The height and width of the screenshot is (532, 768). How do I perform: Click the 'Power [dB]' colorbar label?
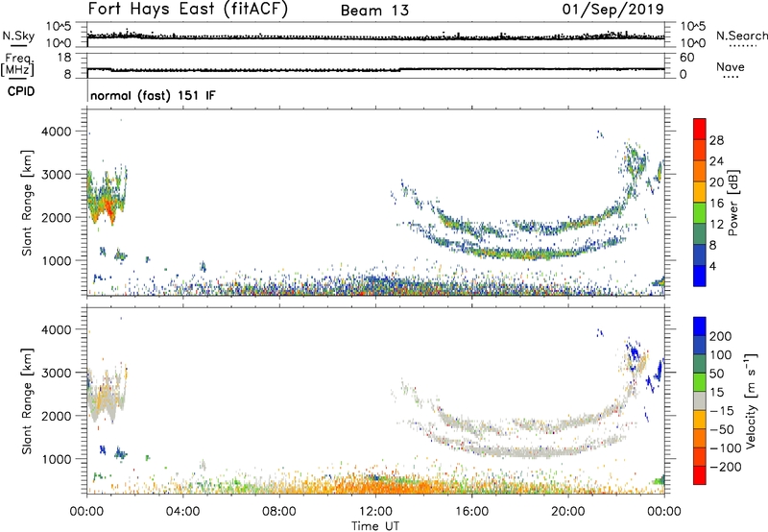(x=732, y=203)
